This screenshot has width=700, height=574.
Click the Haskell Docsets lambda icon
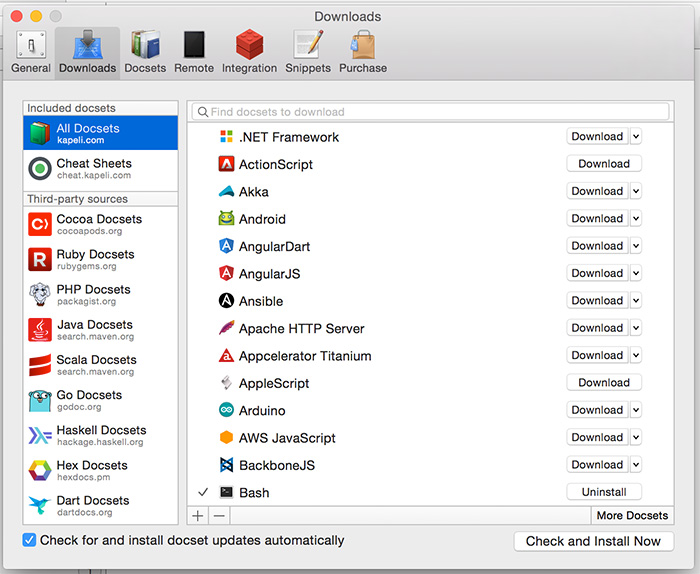[40, 435]
